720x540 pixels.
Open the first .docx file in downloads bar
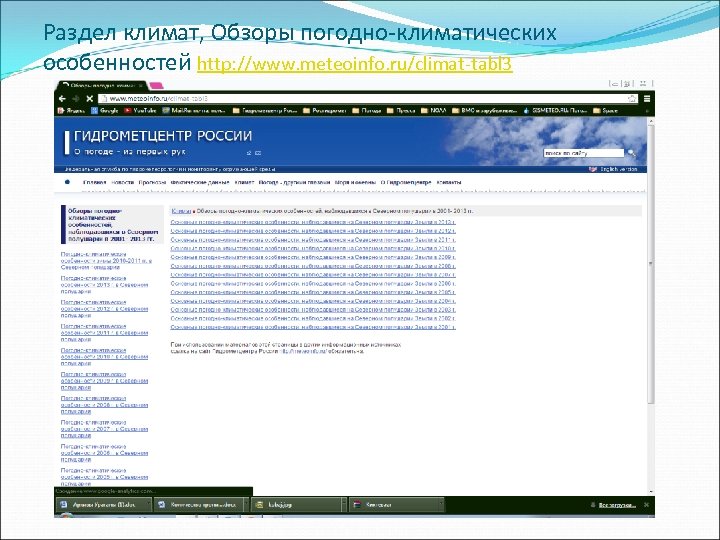click(103, 505)
